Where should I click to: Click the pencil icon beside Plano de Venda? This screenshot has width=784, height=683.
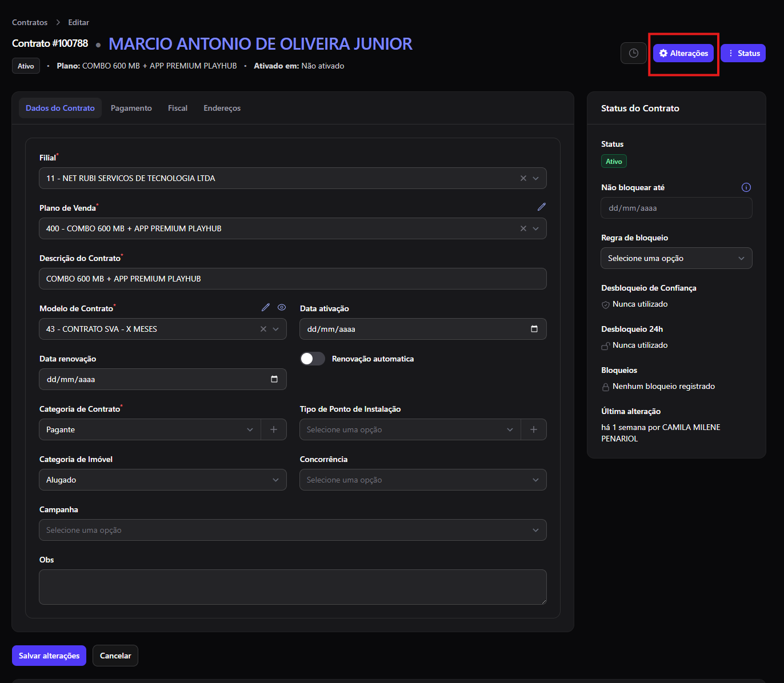click(542, 207)
